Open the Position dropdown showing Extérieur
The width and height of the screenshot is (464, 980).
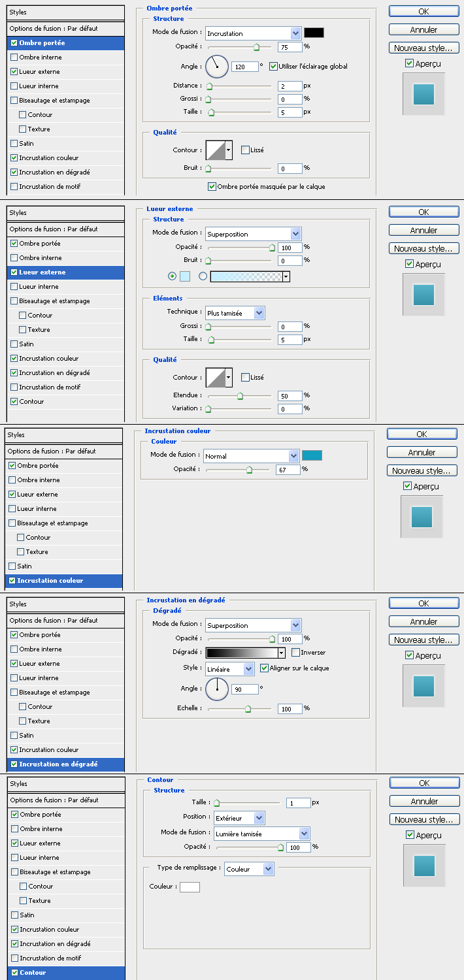(x=239, y=818)
